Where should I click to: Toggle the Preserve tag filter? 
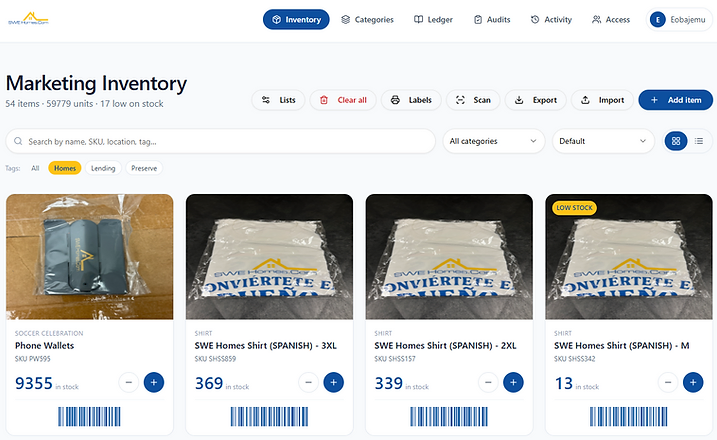[144, 168]
